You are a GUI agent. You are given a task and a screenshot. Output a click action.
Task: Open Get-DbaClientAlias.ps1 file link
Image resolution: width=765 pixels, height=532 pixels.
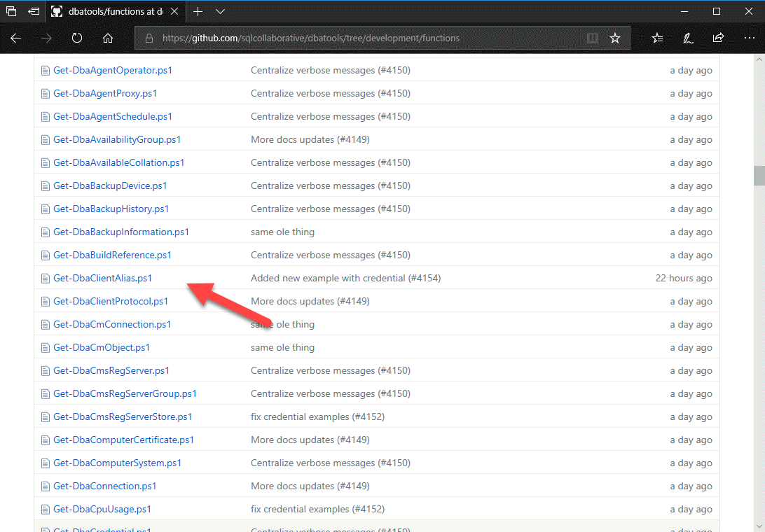click(x=102, y=278)
